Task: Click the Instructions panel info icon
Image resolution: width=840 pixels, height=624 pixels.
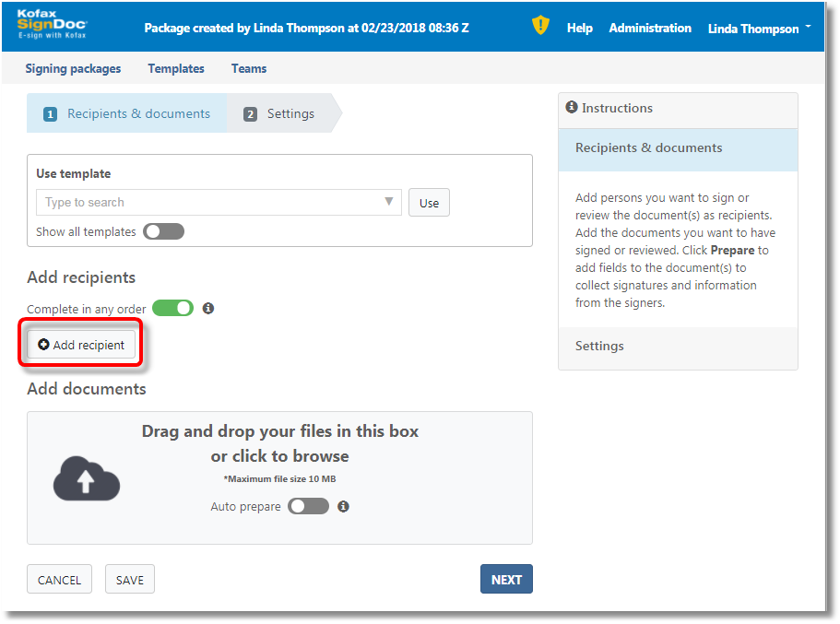Action: pyautogui.click(x=572, y=108)
